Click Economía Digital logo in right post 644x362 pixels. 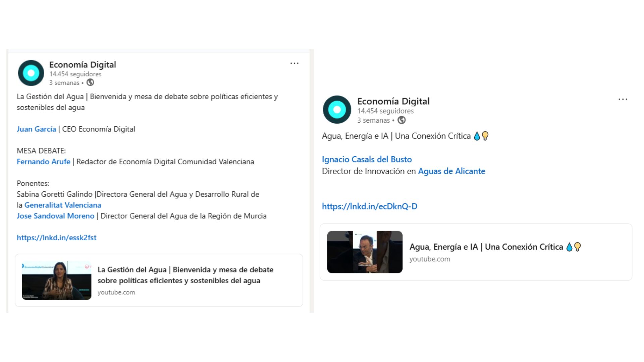[337, 110]
